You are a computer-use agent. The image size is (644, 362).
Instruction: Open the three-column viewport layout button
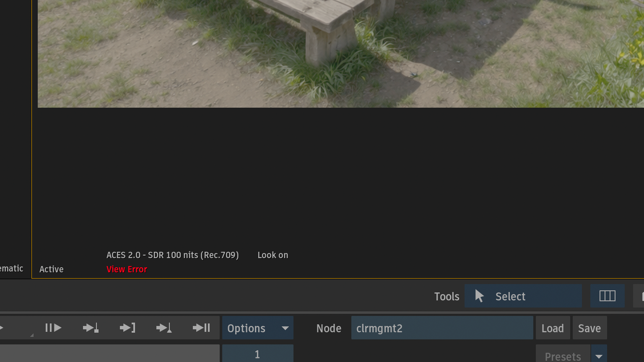point(607,296)
